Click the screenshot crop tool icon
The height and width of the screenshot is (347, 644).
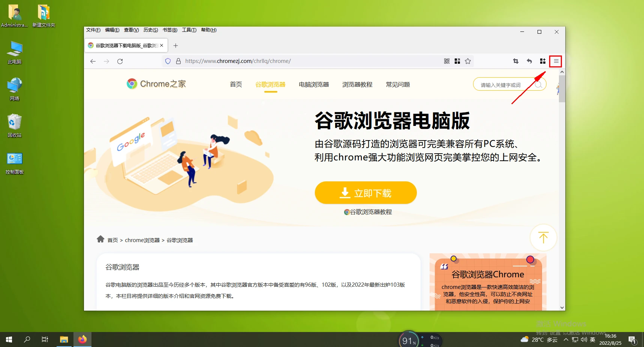coord(516,61)
